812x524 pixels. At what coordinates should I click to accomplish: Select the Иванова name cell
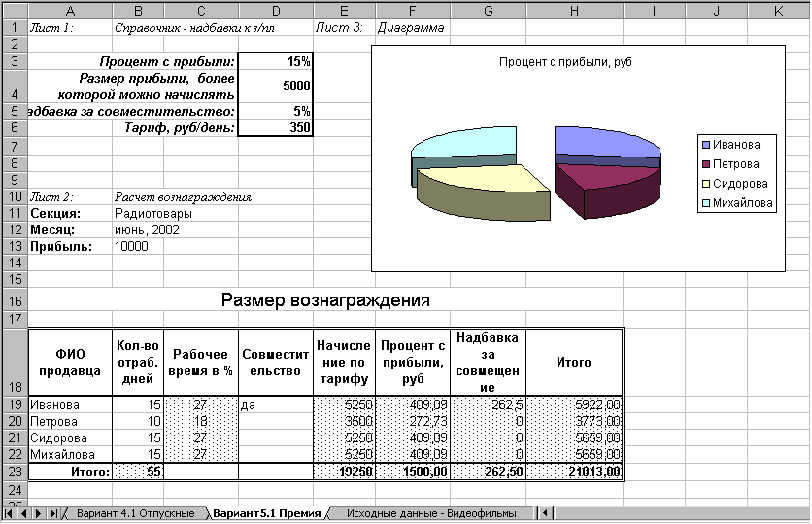[70, 404]
